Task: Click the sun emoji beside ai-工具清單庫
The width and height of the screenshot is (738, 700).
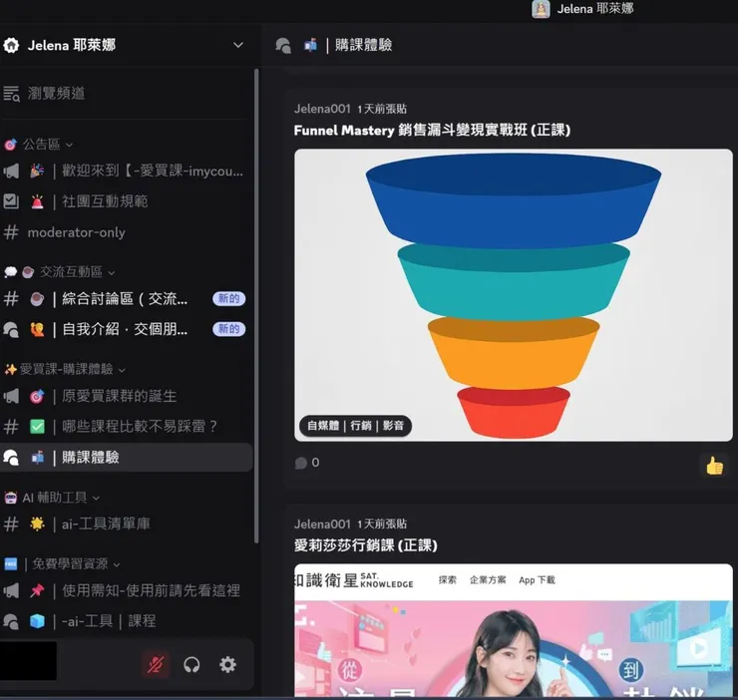Action: [37, 524]
